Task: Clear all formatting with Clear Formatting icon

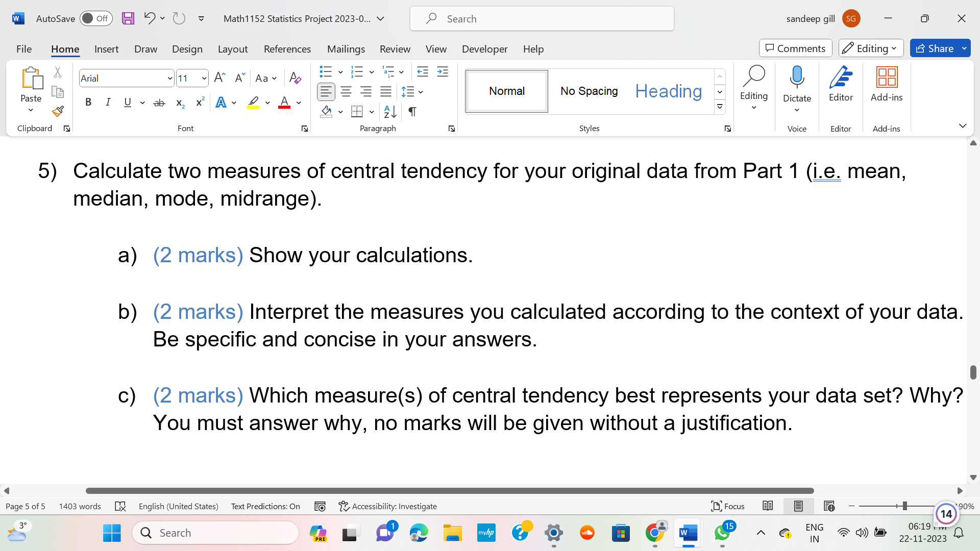Action: pyautogui.click(x=295, y=78)
